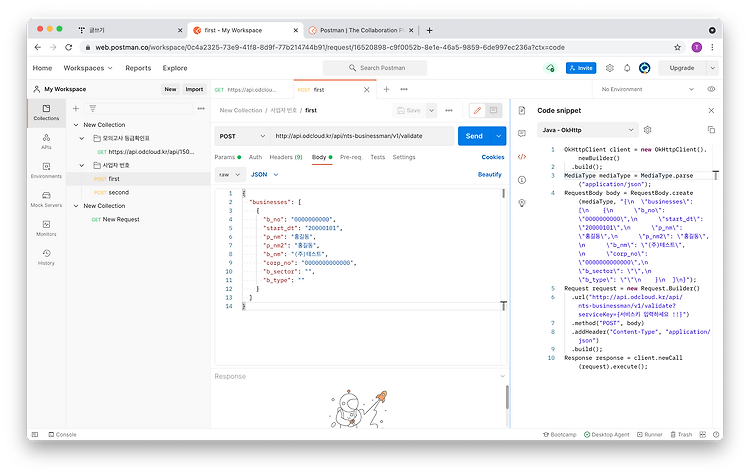Click the Import button
Viewport: 750px width, 476px height.
pyautogui.click(x=194, y=89)
